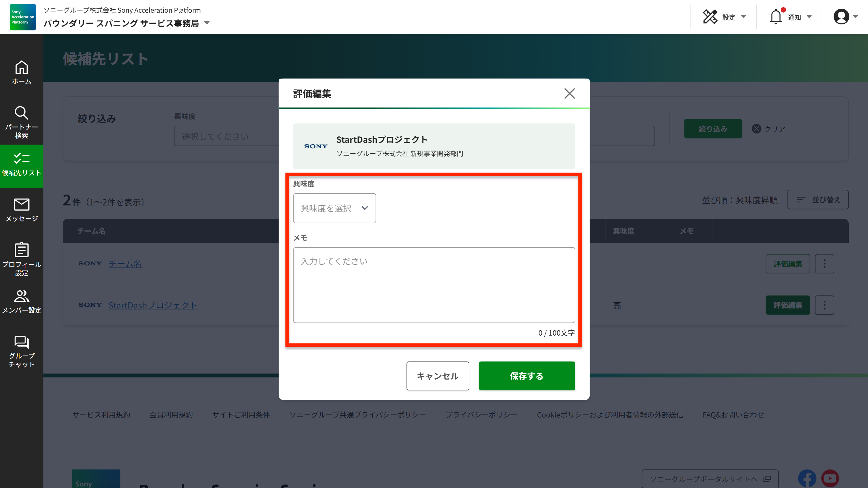Click the 並び替え sort button
The height and width of the screenshot is (488, 868).
coord(818,200)
